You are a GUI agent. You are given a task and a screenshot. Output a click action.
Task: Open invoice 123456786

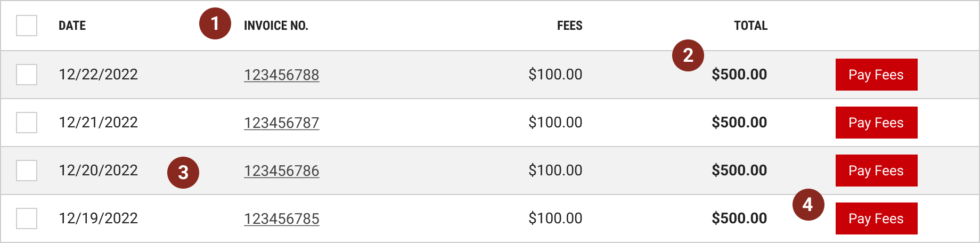tap(282, 171)
